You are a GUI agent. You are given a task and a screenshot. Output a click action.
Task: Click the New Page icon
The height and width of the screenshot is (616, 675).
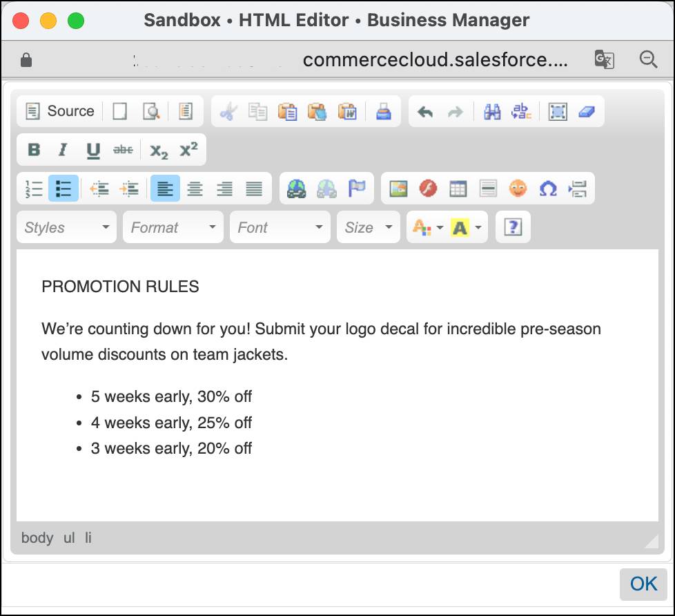[119, 111]
